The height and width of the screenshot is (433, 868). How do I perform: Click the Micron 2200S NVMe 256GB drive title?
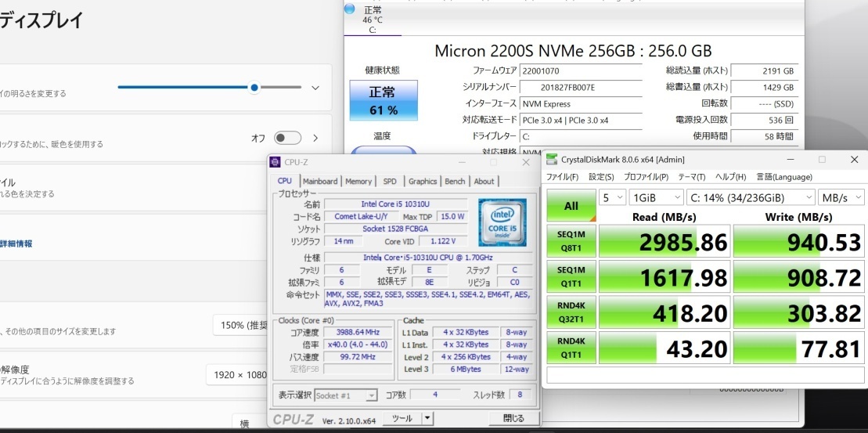(x=573, y=50)
